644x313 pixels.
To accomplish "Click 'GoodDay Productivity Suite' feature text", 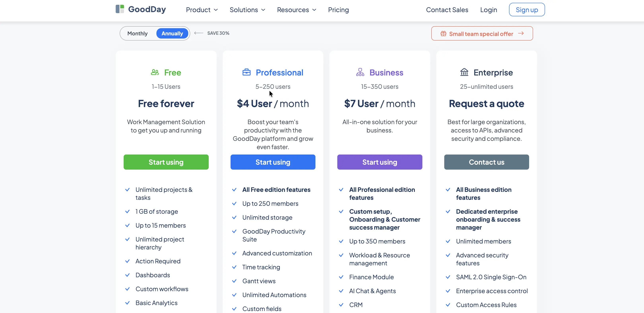I will [x=274, y=235].
